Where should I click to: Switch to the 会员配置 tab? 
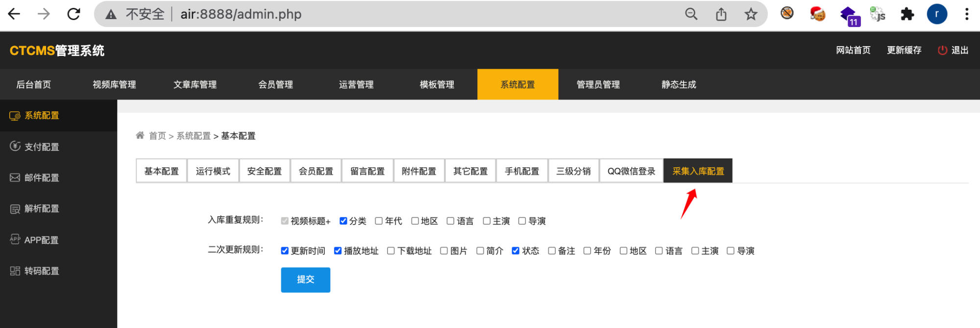(316, 171)
